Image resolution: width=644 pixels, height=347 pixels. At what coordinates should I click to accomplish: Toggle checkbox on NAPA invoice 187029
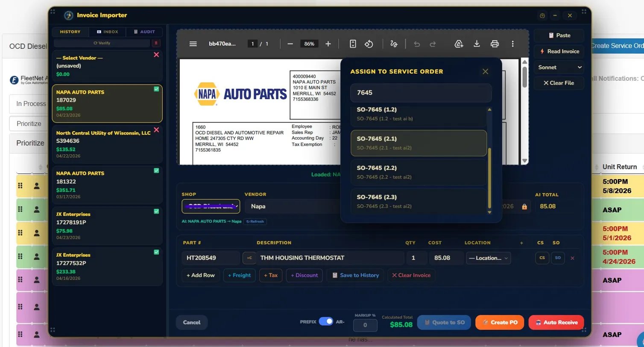point(156,89)
